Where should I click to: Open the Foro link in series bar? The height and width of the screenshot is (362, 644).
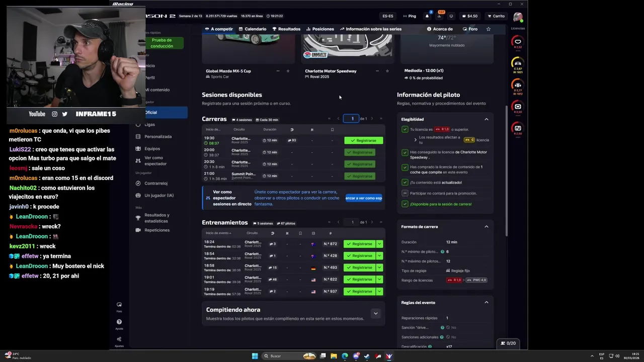coord(470,29)
